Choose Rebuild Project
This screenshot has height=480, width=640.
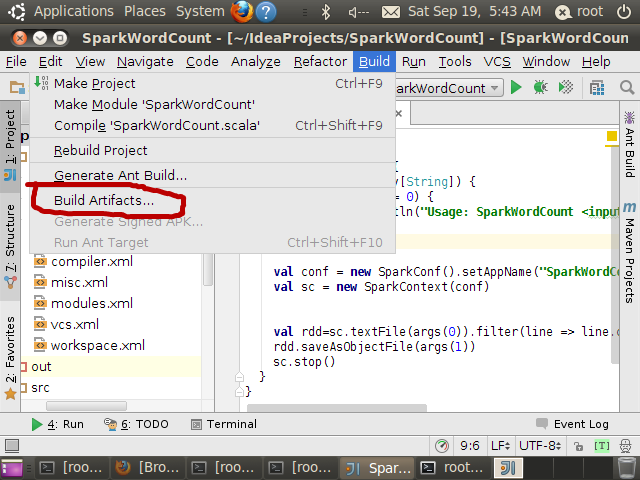[212, 151]
